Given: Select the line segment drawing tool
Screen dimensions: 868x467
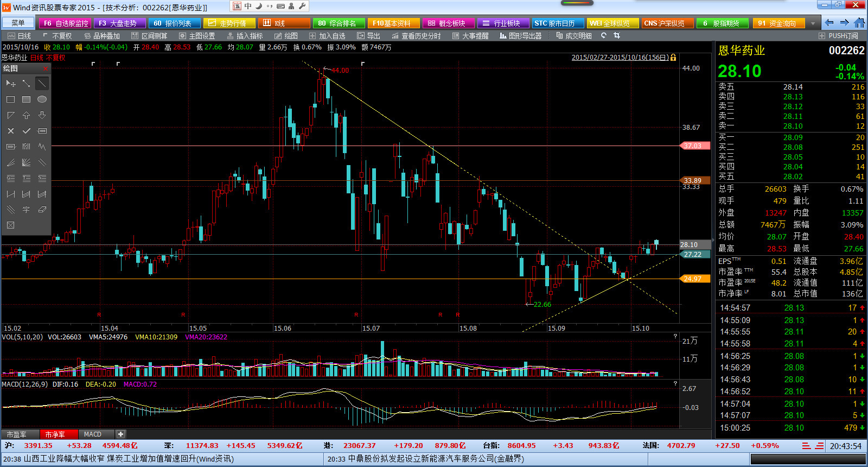Looking at the screenshot, I should 26,84.
